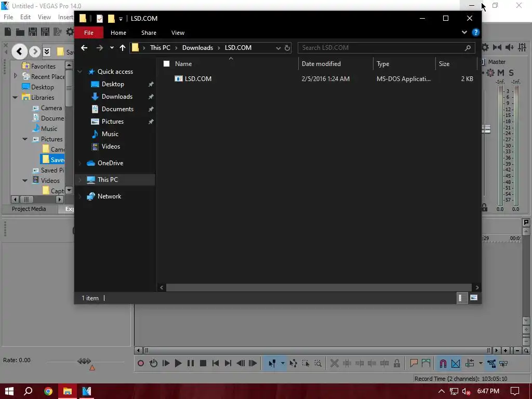Click the forward arrow in VEGAS Explorer panel
The image size is (532, 399).
35,51
